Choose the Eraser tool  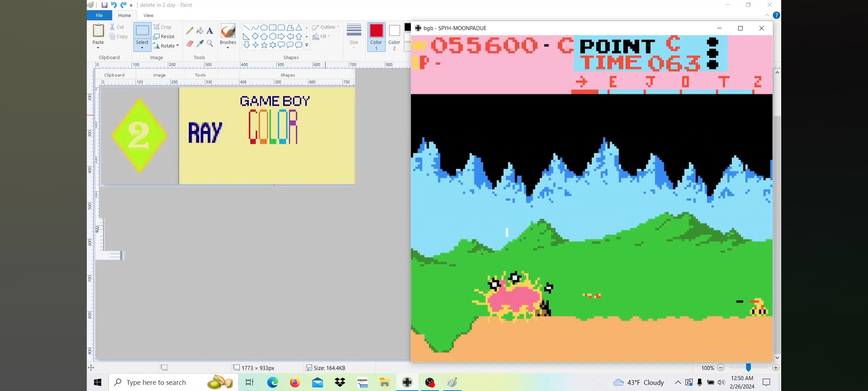point(190,44)
